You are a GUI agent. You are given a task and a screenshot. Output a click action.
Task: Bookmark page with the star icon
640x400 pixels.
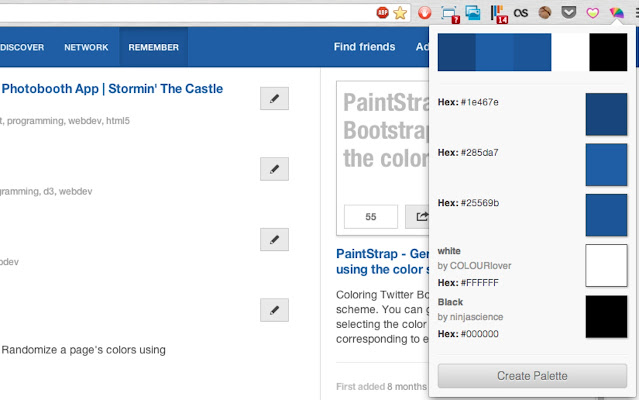(400, 13)
